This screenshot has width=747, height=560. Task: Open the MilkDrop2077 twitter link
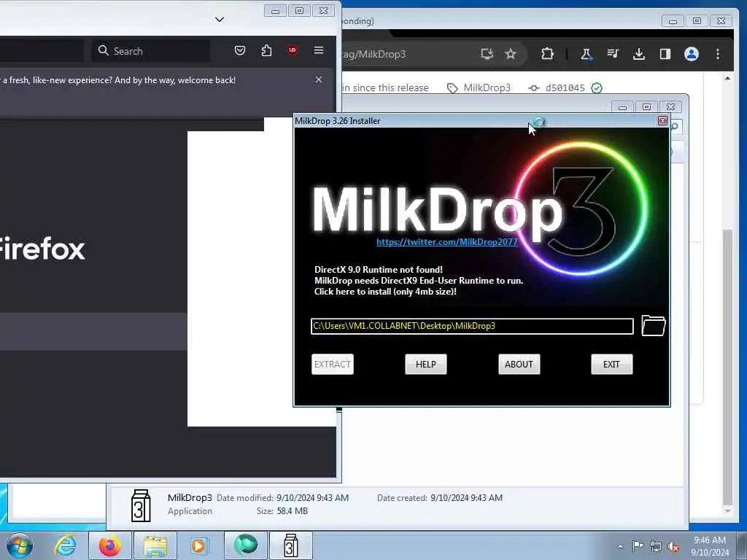click(x=447, y=242)
